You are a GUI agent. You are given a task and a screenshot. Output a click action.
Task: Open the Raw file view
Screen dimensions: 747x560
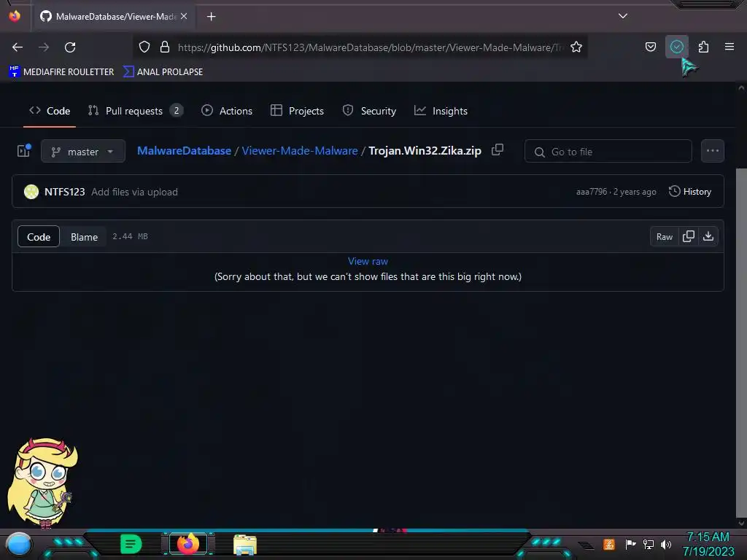pos(664,237)
